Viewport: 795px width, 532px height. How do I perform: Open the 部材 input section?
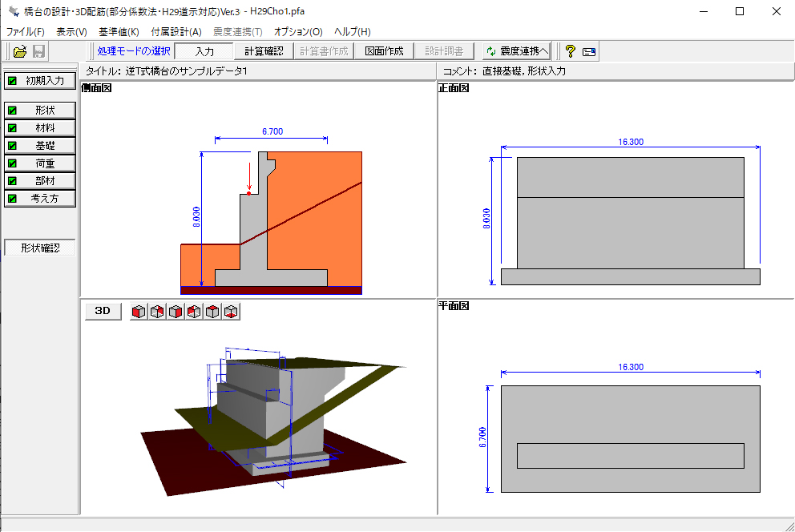coord(40,180)
